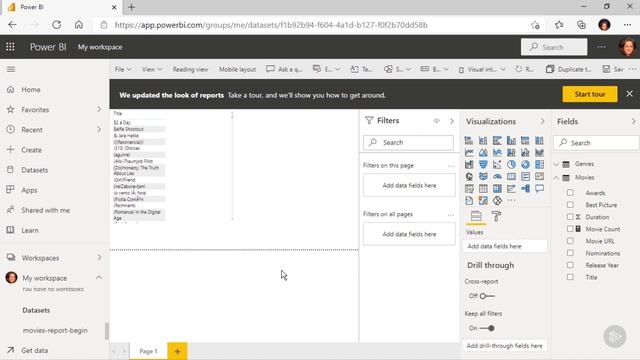Switch to Reading view
The height and width of the screenshot is (360, 640).
click(190, 69)
